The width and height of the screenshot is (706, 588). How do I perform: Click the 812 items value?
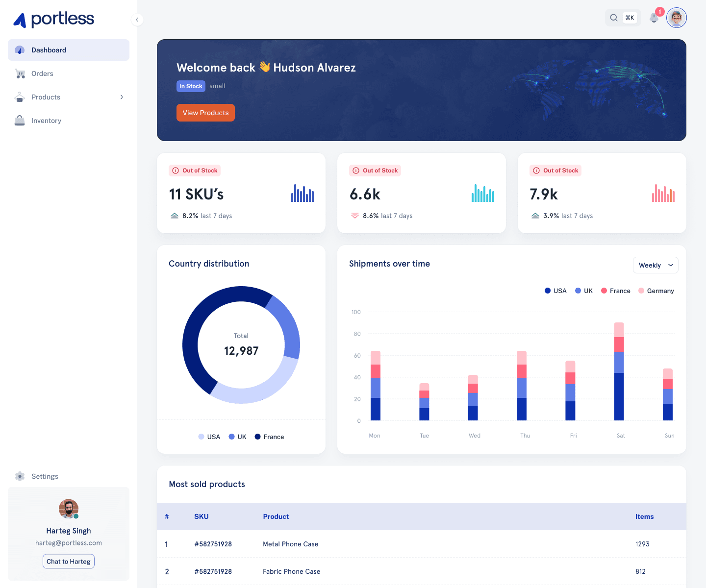click(x=640, y=571)
